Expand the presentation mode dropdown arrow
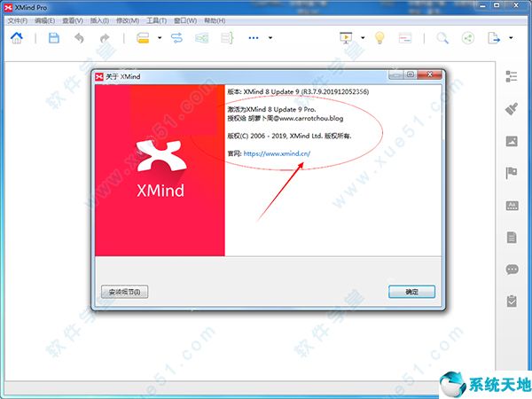This screenshot has width=532, height=399. pos(363,38)
